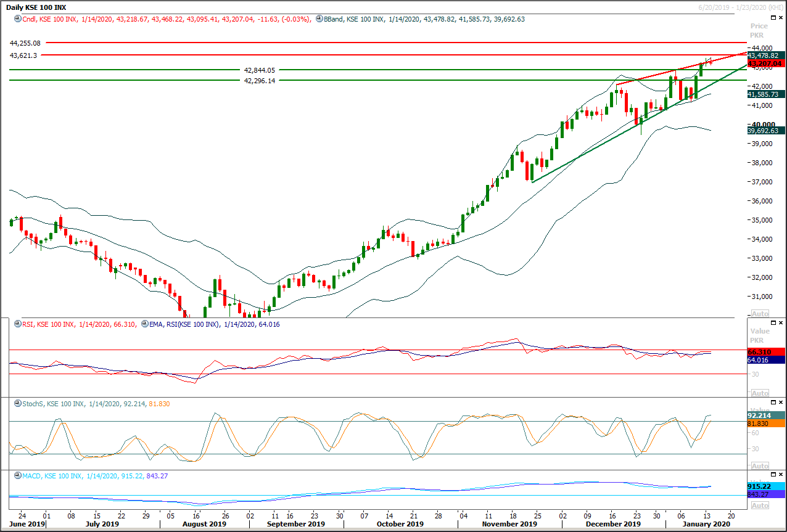Click the 41,585.73 middle band price tag

pyautogui.click(x=765, y=94)
